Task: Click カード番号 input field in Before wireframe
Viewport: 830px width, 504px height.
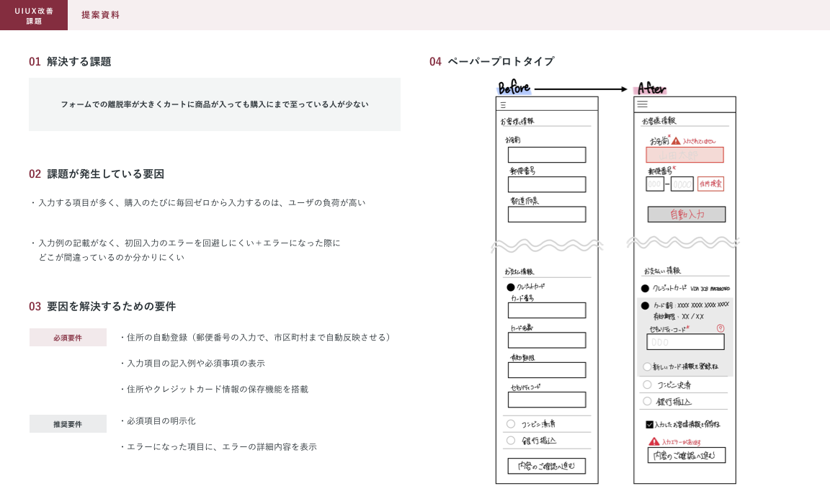Action: 547,310
